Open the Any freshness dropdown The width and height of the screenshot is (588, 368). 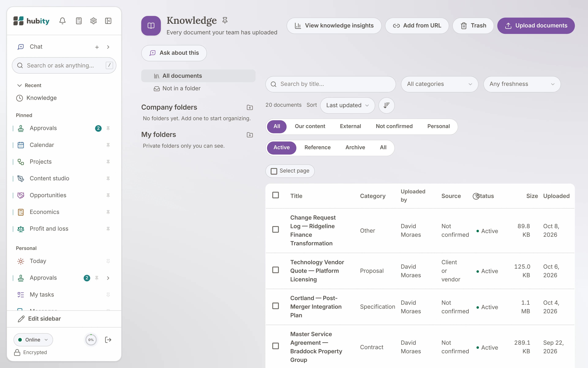point(522,84)
